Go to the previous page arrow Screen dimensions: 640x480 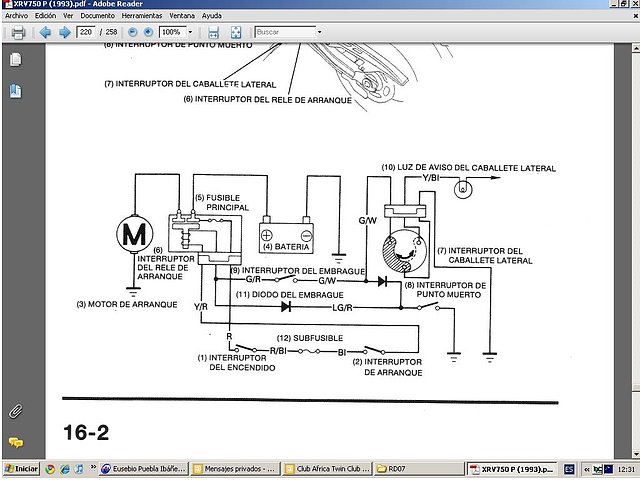(x=45, y=32)
